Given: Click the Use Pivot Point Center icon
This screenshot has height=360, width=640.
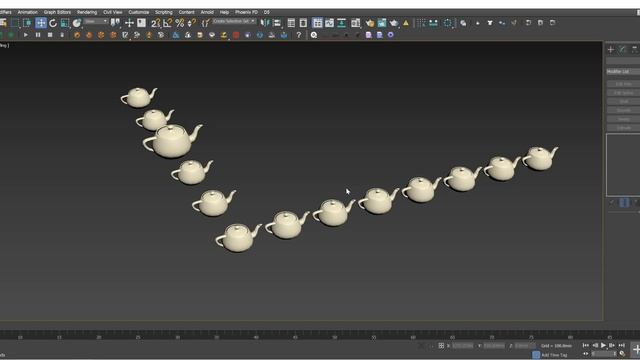Looking at the screenshot, I should pos(115,23).
